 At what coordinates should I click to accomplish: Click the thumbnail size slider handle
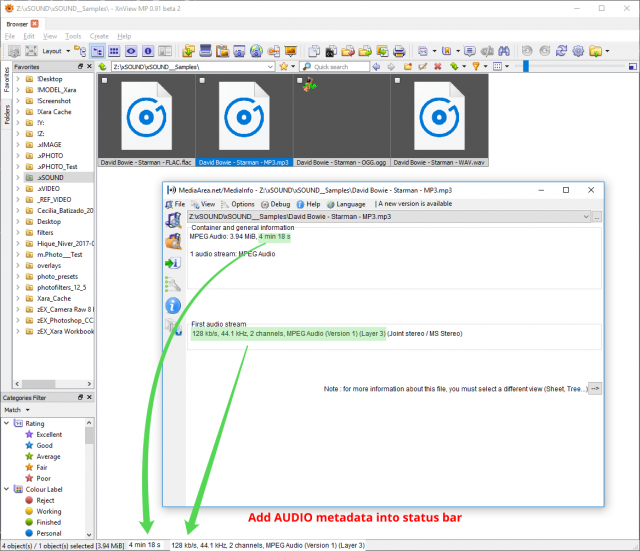click(526, 66)
